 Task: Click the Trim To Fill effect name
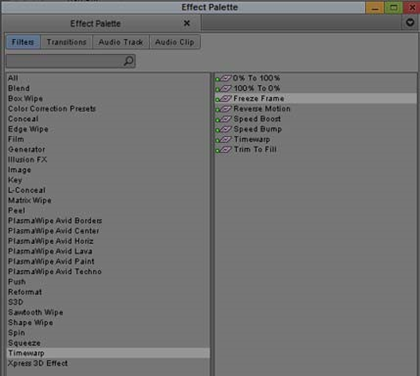(255, 149)
